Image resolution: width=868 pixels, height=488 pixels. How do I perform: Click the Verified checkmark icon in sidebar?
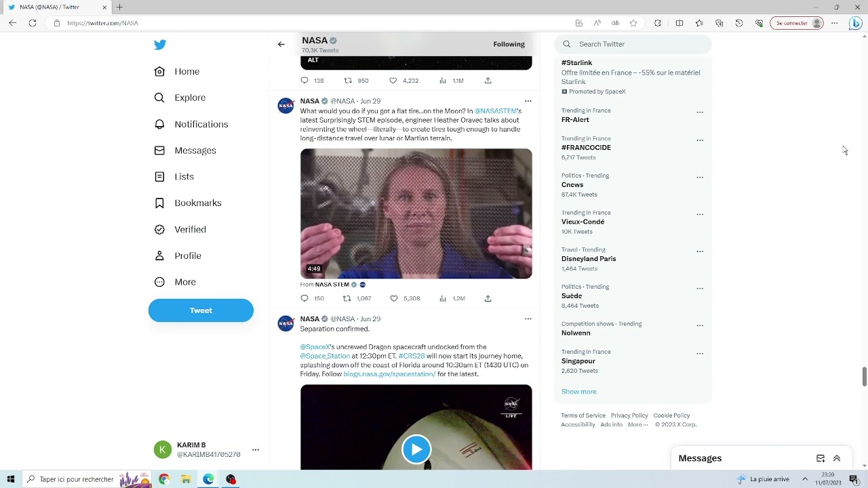tap(159, 229)
